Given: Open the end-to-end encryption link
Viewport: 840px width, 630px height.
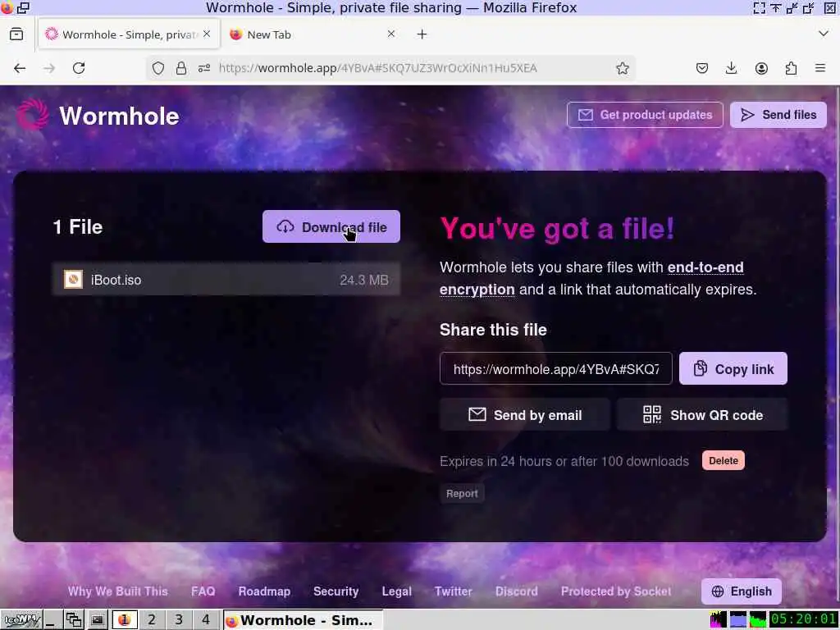Looking at the screenshot, I should (x=591, y=278).
